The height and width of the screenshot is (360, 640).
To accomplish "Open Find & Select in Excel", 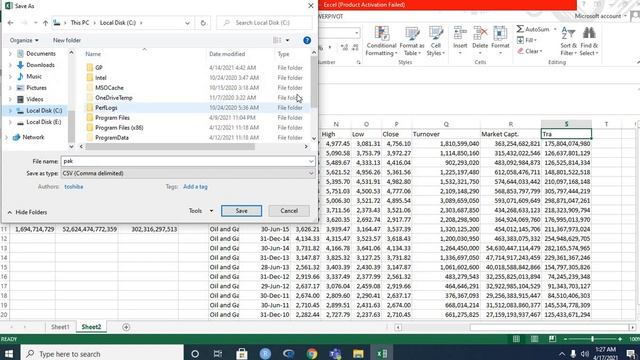I will pos(589,41).
